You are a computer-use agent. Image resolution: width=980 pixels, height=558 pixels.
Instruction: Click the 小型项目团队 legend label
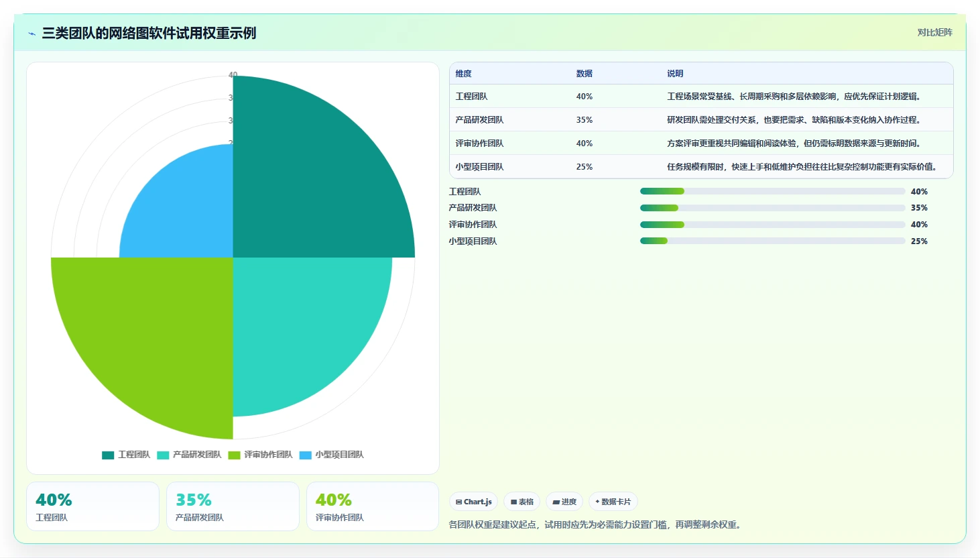[340, 455]
